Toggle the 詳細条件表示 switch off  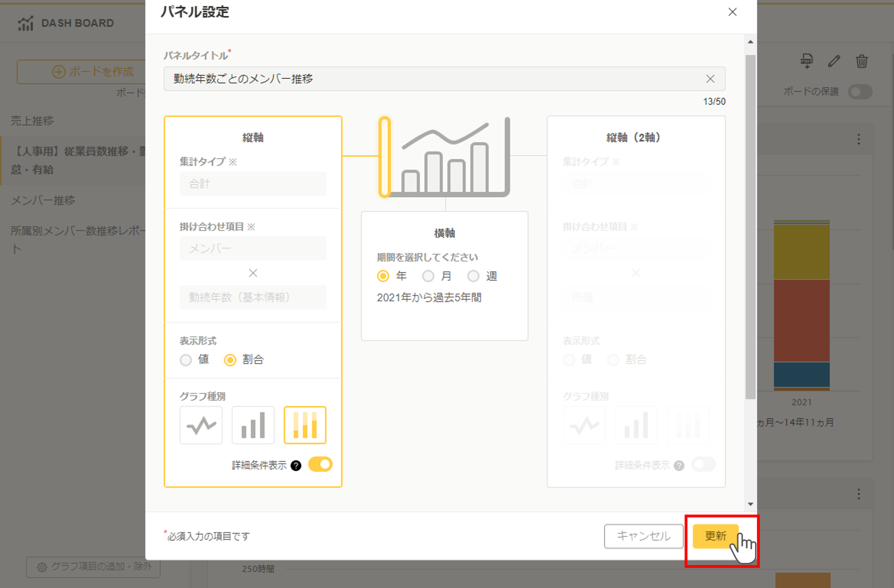point(320,464)
